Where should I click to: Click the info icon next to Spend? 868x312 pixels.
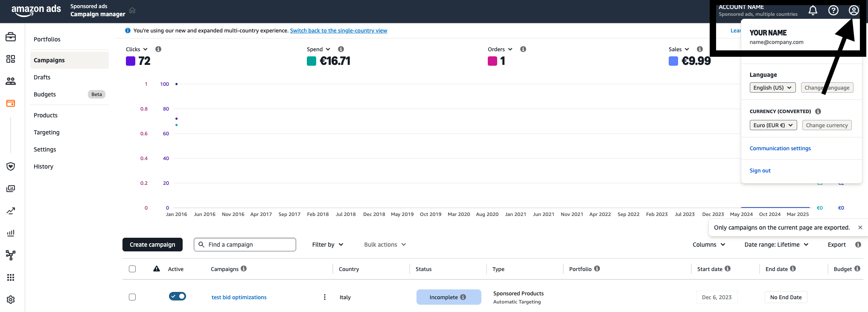pos(341,49)
